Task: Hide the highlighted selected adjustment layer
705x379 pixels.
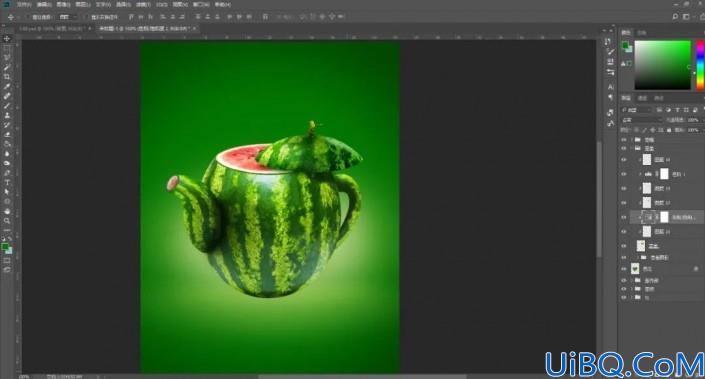Action: click(624, 217)
